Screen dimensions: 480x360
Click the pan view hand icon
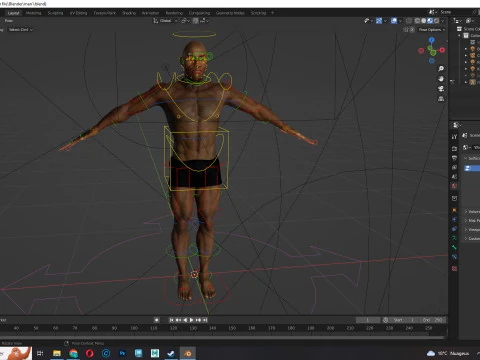pos(441,79)
